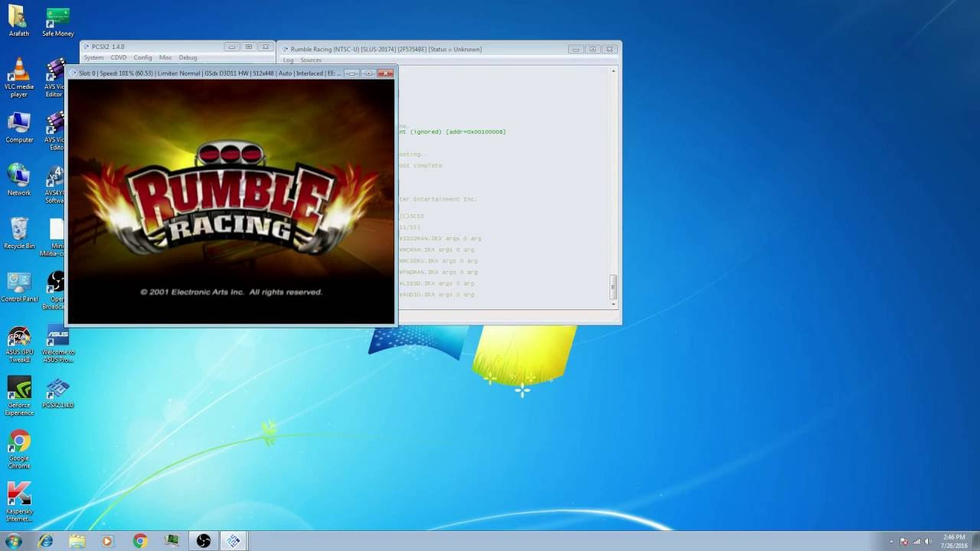Image resolution: width=980 pixels, height=551 pixels.
Task: Click the Show desktop button
Action: click(975, 541)
